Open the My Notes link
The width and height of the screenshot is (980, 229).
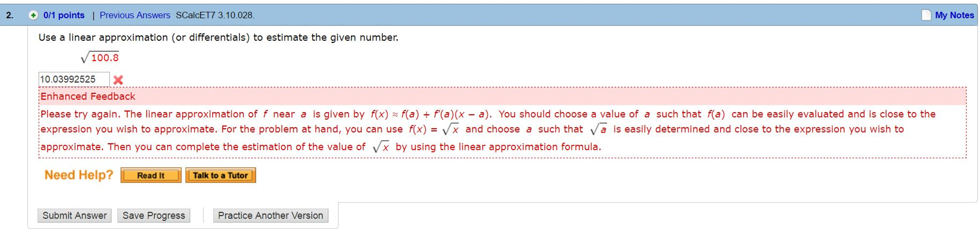954,15
